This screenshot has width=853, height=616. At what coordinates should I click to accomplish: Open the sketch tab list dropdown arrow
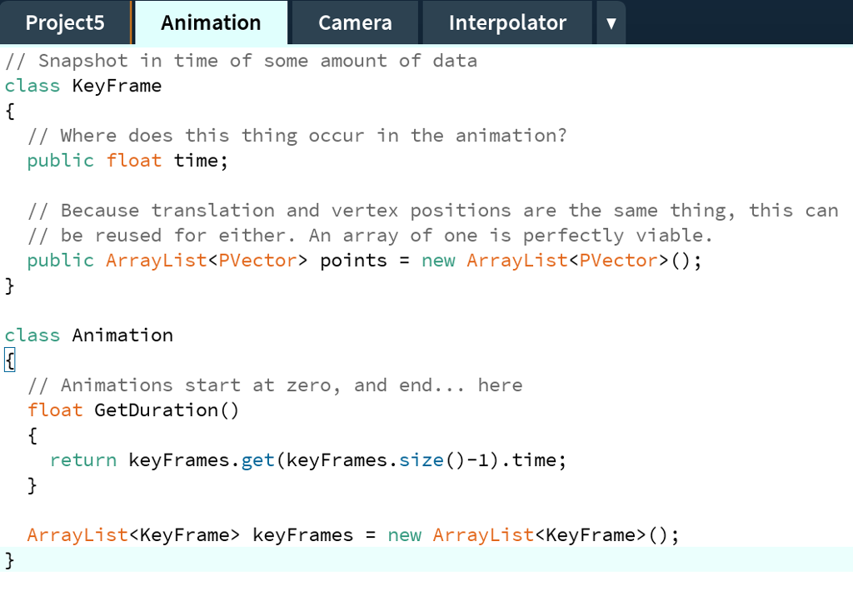(x=611, y=22)
